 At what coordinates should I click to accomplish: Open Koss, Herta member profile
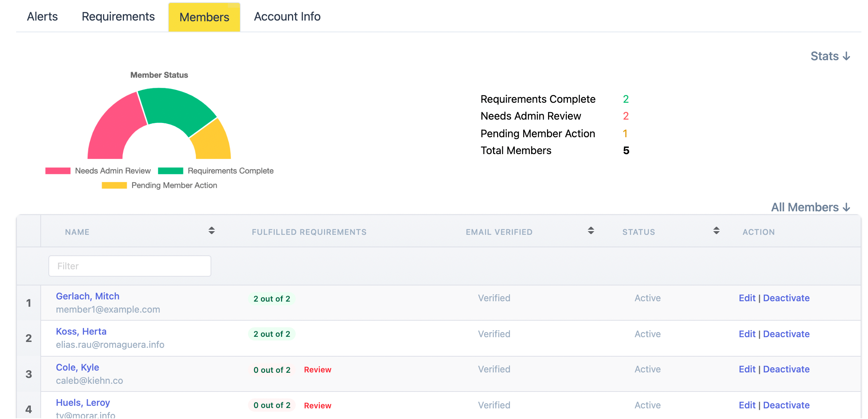81,331
